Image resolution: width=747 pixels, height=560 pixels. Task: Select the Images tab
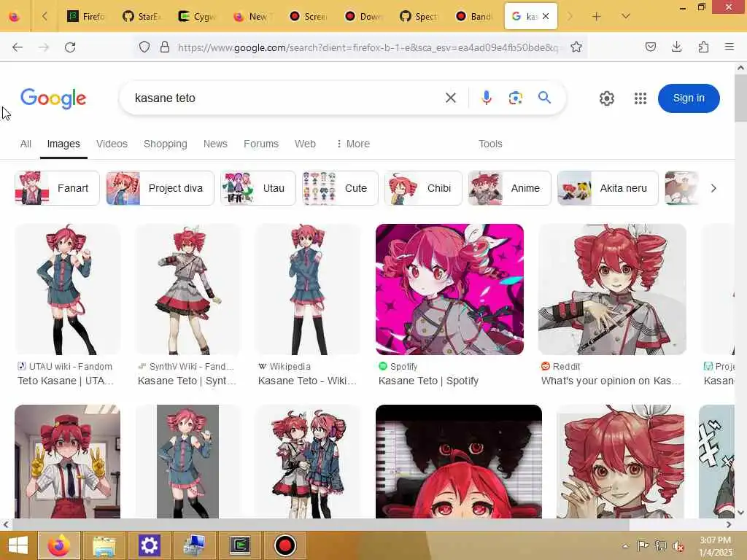coord(63,144)
